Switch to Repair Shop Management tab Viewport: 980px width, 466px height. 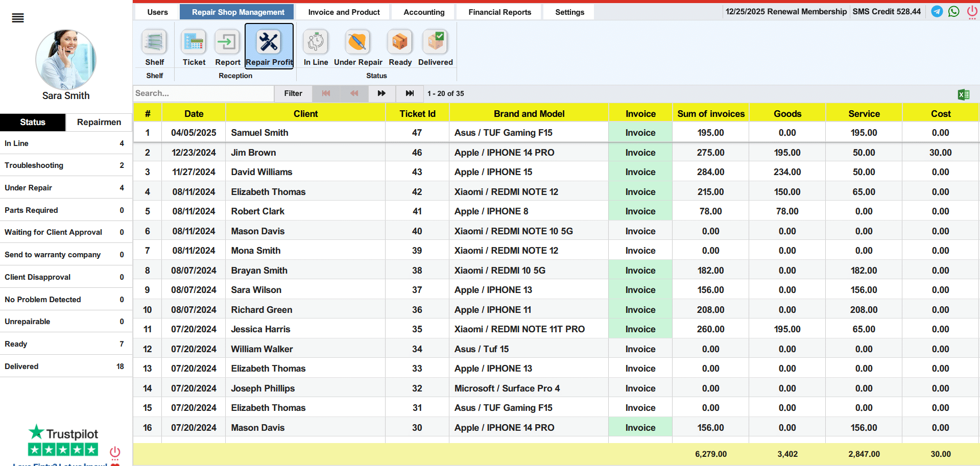pos(238,12)
